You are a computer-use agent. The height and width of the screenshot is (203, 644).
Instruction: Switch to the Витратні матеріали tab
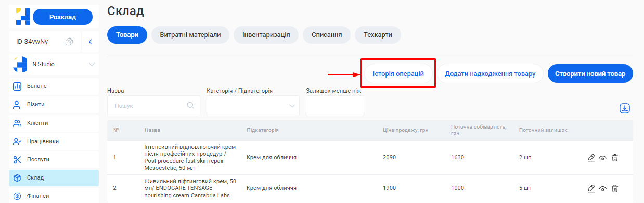pos(190,35)
